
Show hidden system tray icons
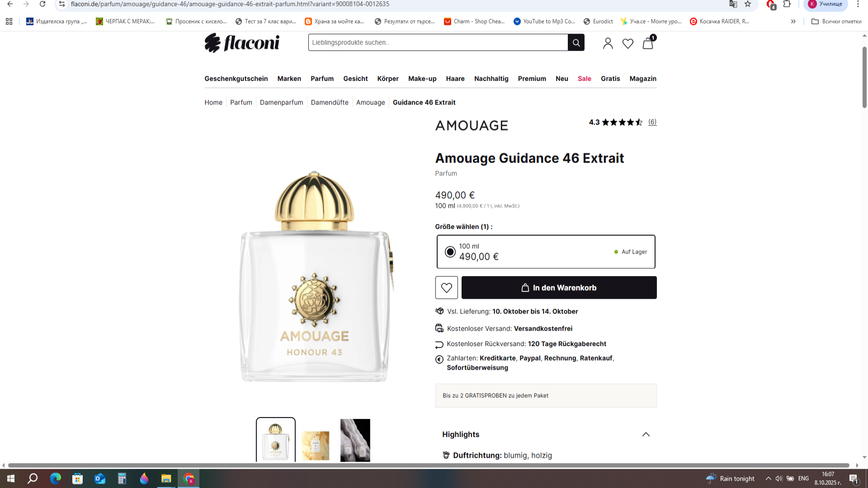point(768,479)
